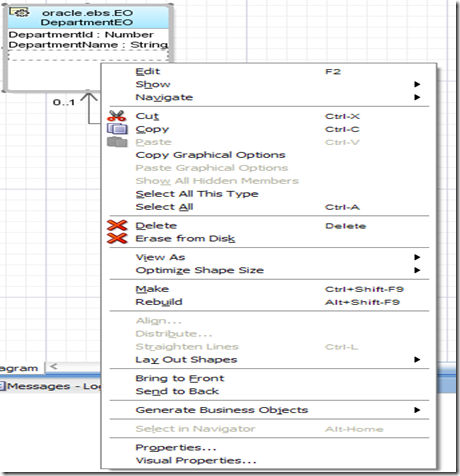The height and width of the screenshot is (476, 460).
Task: Click the red X icon beside Delete
Action: coord(117,225)
